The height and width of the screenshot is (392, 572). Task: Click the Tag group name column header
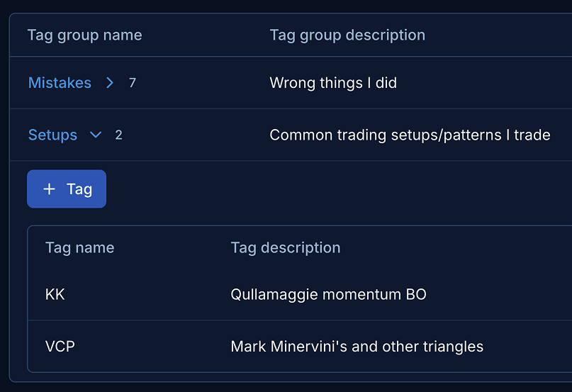click(x=84, y=35)
